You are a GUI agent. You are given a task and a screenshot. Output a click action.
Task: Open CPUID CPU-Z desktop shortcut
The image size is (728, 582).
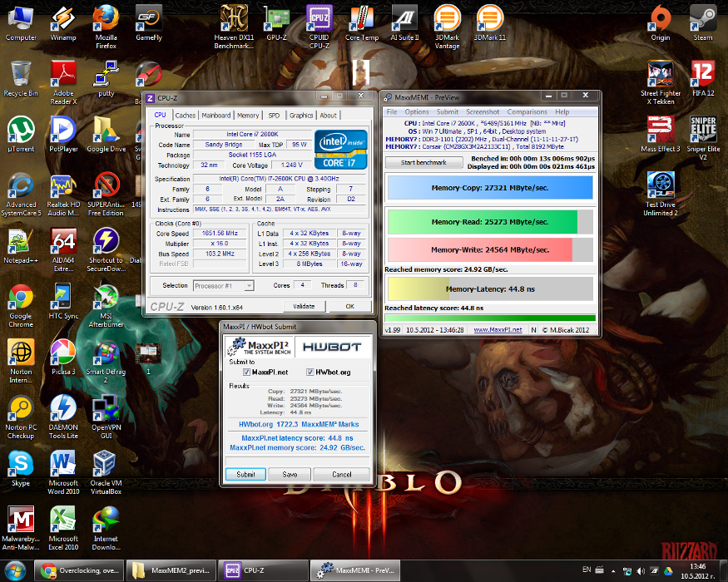point(319,27)
